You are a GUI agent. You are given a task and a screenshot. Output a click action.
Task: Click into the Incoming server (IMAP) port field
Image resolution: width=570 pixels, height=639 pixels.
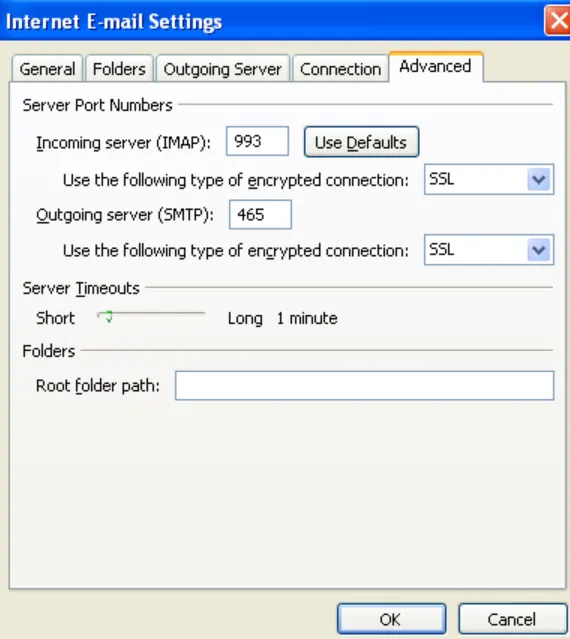(x=257, y=141)
